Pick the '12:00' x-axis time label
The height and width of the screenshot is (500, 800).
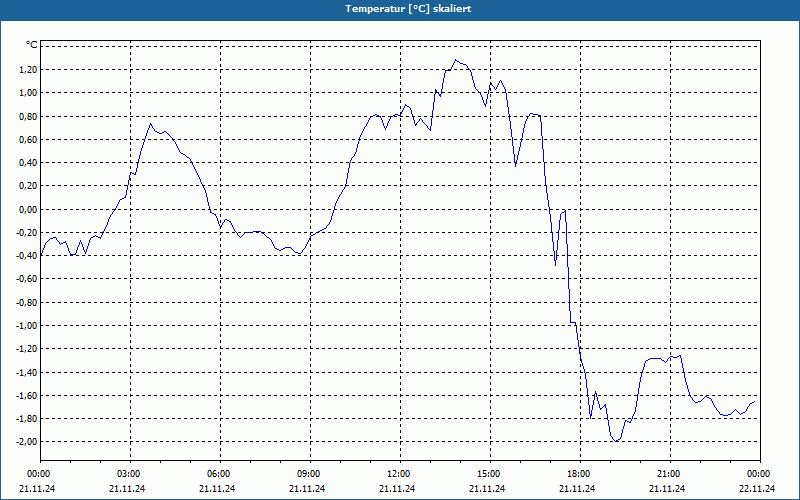[x=398, y=474]
